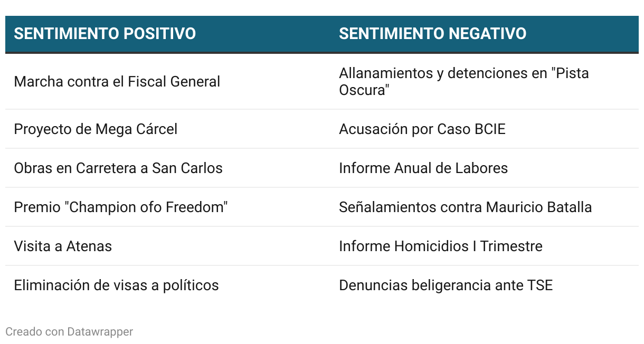644x344 pixels.
Task: Click the Acusación por Caso BCIE entry
Action: [x=422, y=129]
